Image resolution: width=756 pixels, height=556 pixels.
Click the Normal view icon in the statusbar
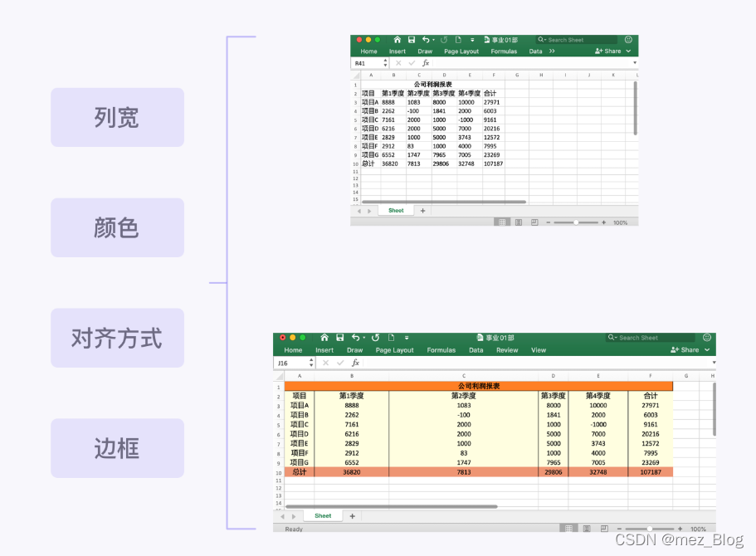click(569, 528)
